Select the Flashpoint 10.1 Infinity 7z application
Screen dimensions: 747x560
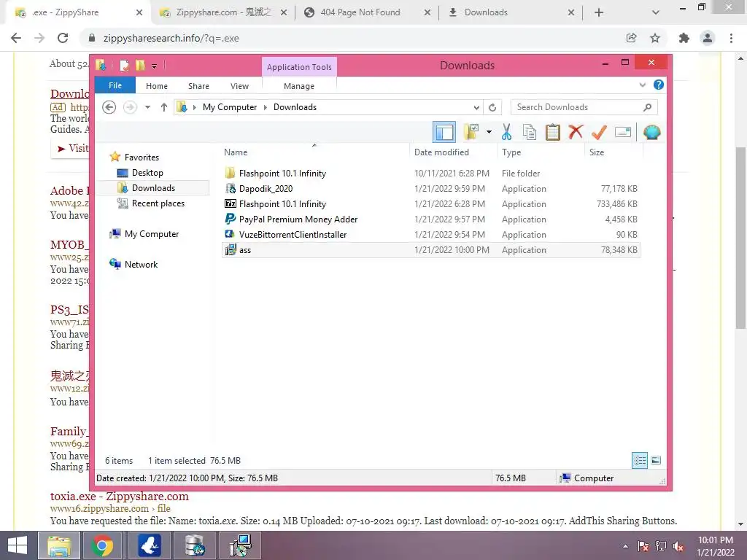[430, 204]
